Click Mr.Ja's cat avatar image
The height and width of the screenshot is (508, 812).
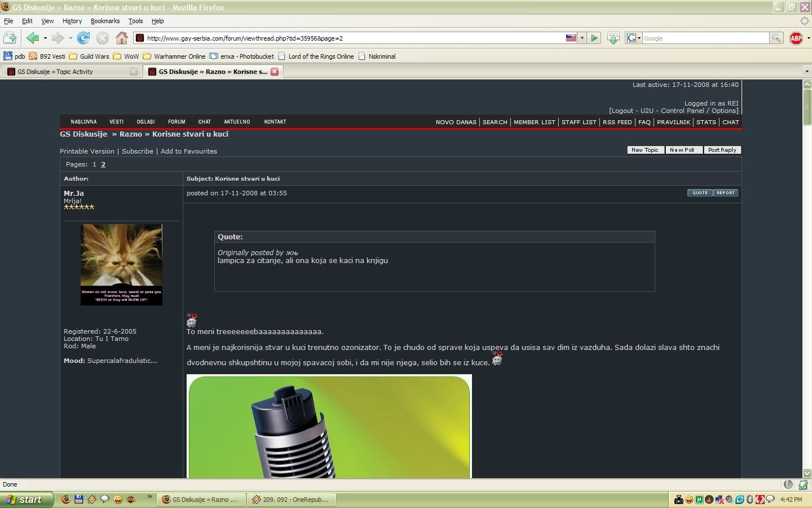point(121,265)
